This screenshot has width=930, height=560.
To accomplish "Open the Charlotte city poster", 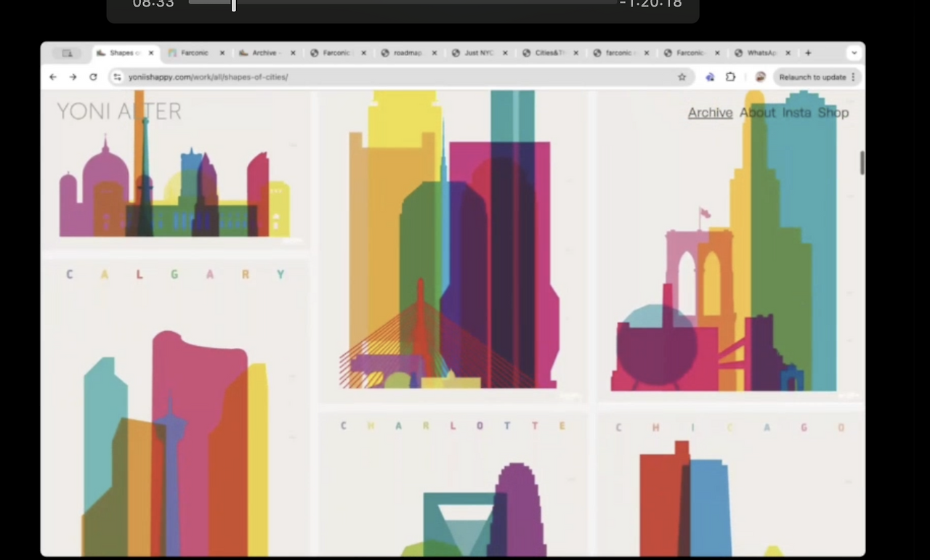I will pos(453,484).
